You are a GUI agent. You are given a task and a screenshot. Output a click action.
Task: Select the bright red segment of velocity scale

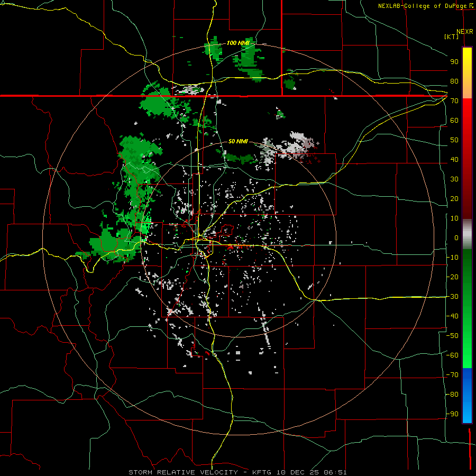[x=467, y=118]
